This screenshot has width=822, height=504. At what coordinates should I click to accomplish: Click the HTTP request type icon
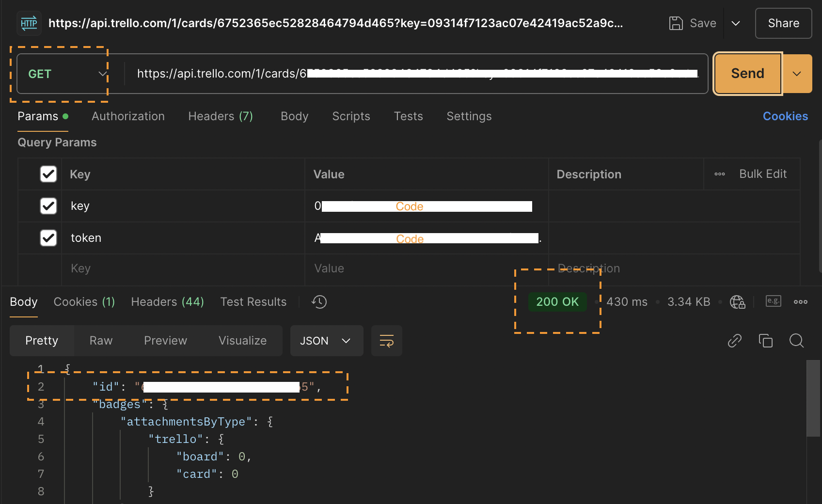point(29,23)
